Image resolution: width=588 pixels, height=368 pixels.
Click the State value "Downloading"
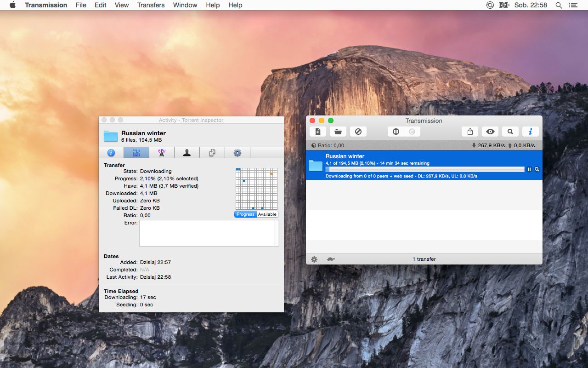[x=156, y=171]
